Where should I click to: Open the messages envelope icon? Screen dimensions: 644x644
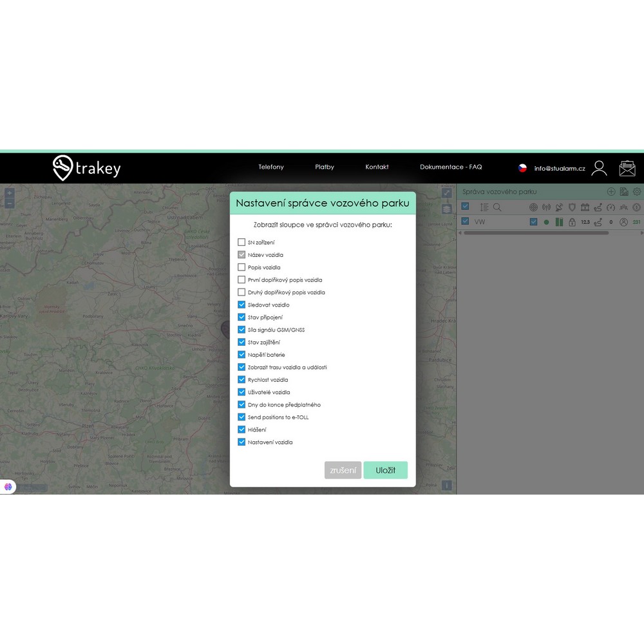627,168
